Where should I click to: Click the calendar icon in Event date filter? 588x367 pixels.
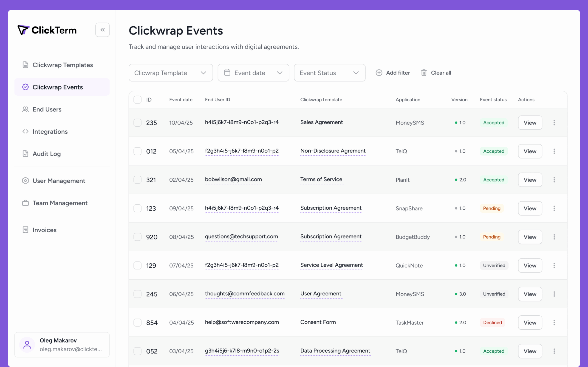[227, 72]
